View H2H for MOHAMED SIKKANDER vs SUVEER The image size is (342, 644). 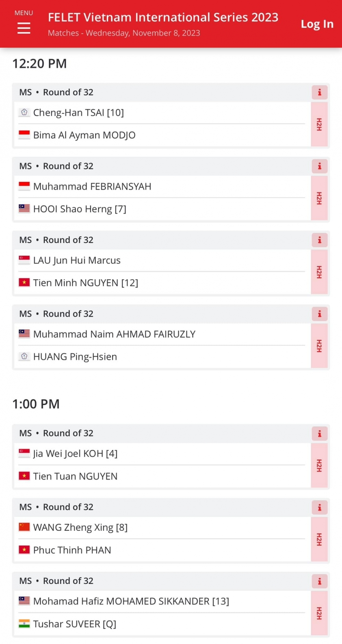click(319, 613)
